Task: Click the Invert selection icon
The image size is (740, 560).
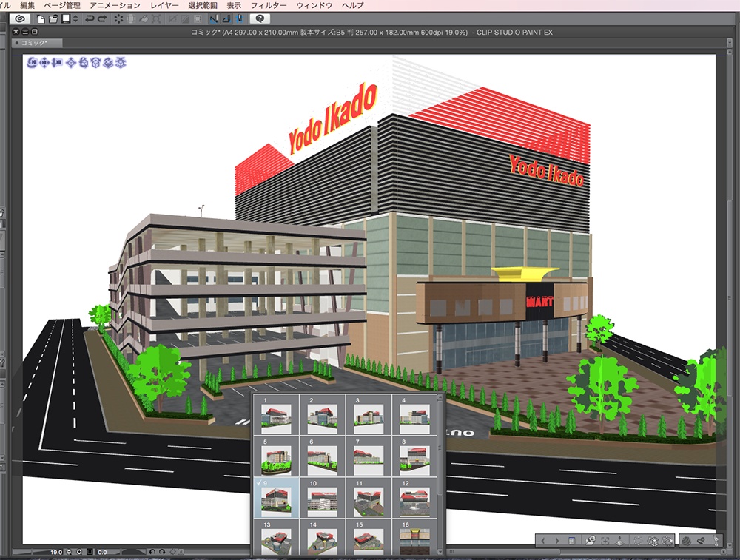Action: coord(186,19)
